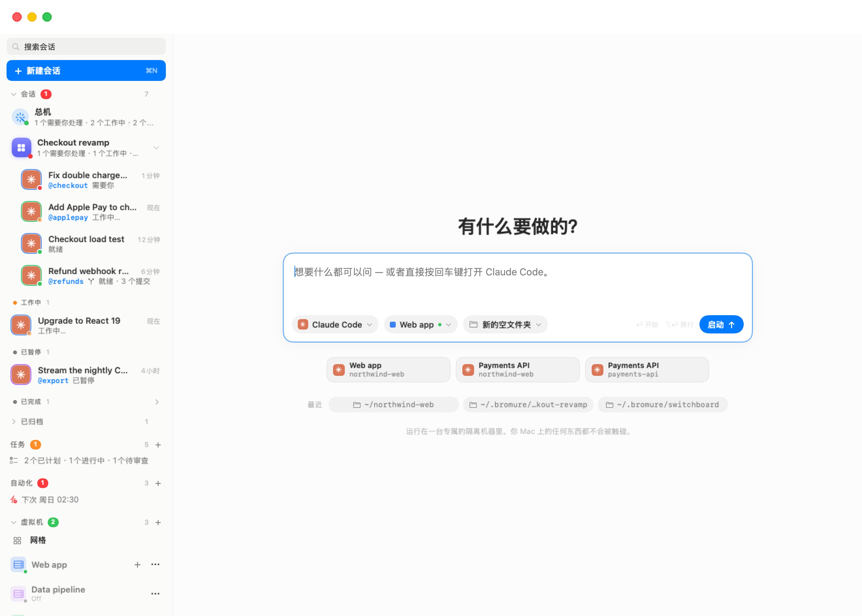Choose recent folder ~/.bromure/…kout-revamp
The height and width of the screenshot is (616, 862).
[x=528, y=405]
